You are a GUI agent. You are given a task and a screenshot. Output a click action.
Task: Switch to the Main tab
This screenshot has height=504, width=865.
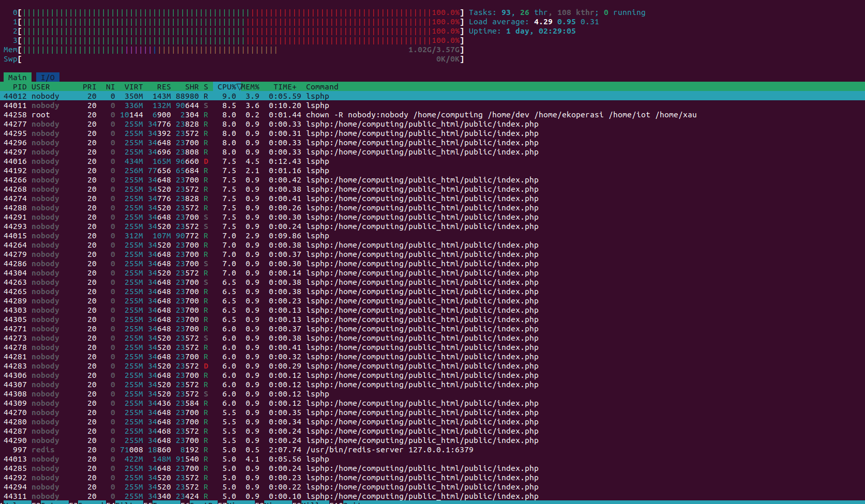point(17,77)
